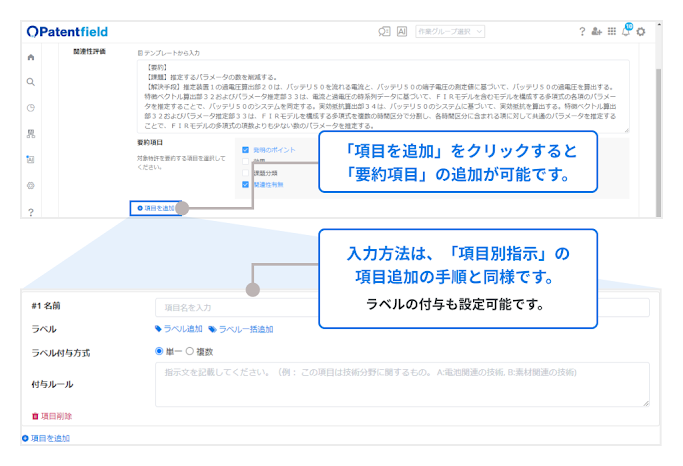Open the search icon in sidebar
The width and height of the screenshot is (683, 466).
31,82
